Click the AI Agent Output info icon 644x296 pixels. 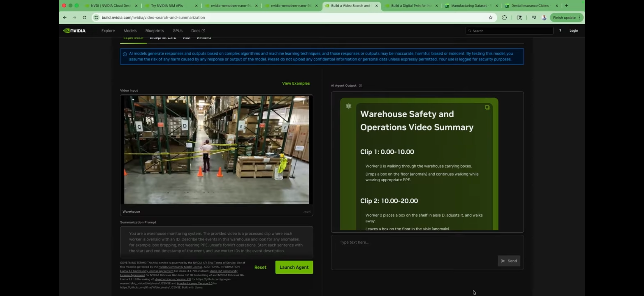pos(360,85)
